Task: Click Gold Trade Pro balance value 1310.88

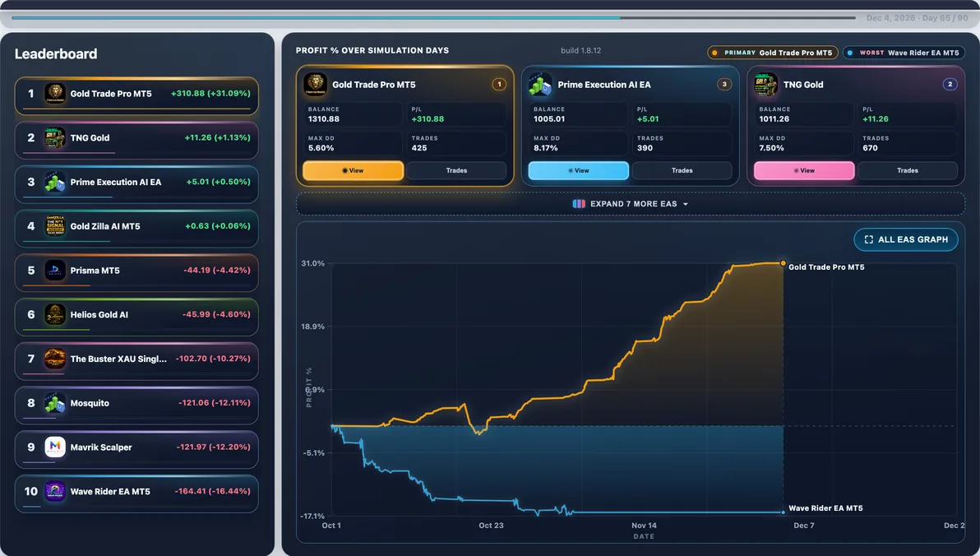Action: coord(324,118)
